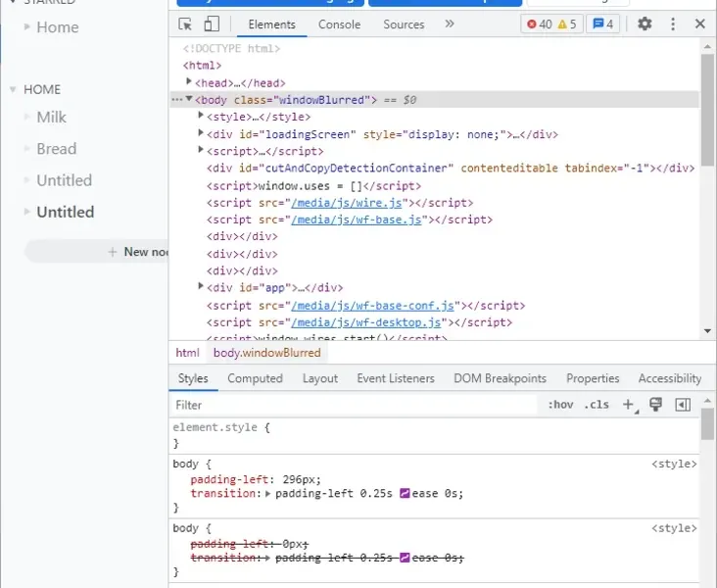
Task: Toggle device toolbar icon
Action: [x=212, y=24]
